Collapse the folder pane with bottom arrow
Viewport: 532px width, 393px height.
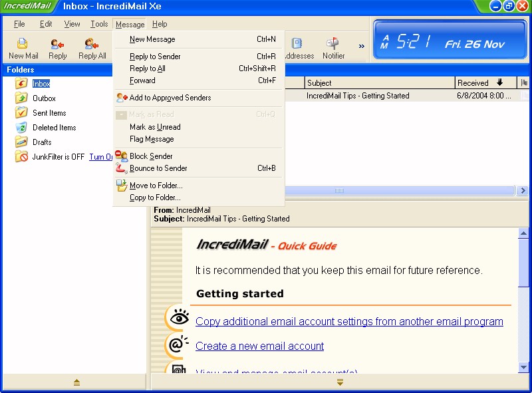(76, 382)
